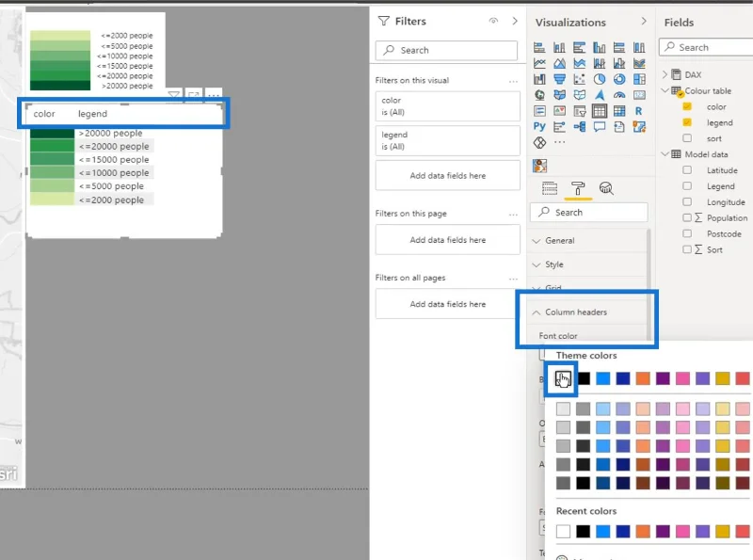Open the Fields build pane tab

point(550,188)
